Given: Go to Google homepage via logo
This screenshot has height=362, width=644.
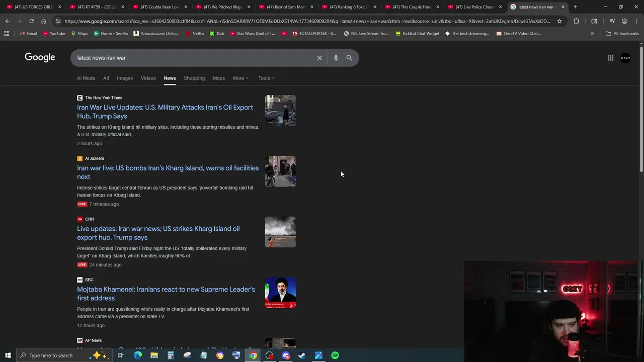Looking at the screenshot, I should [x=40, y=57].
